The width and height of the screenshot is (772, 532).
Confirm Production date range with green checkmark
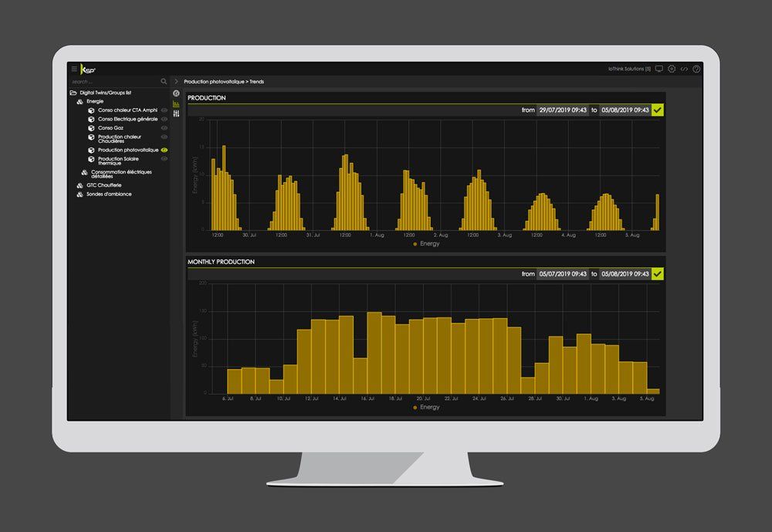pos(657,110)
